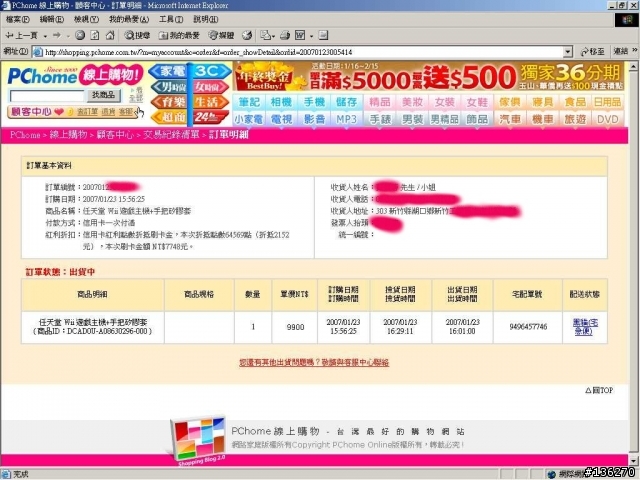Click the page scrollbar up arrow
The width and height of the screenshot is (640, 480).
[633, 66]
